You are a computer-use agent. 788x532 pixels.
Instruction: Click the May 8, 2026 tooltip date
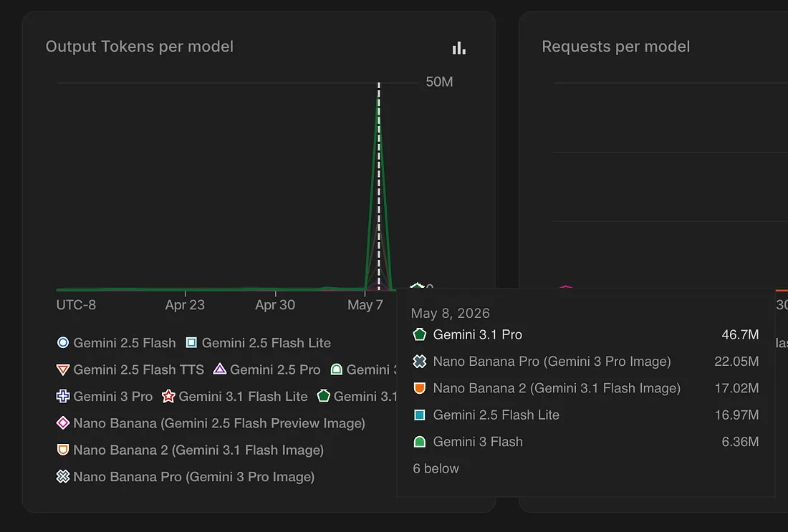(x=451, y=313)
